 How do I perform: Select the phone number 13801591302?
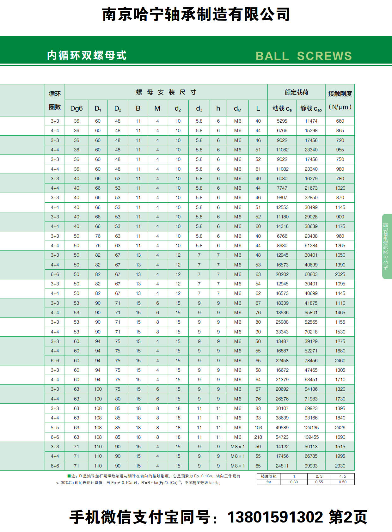tap(275, 517)
